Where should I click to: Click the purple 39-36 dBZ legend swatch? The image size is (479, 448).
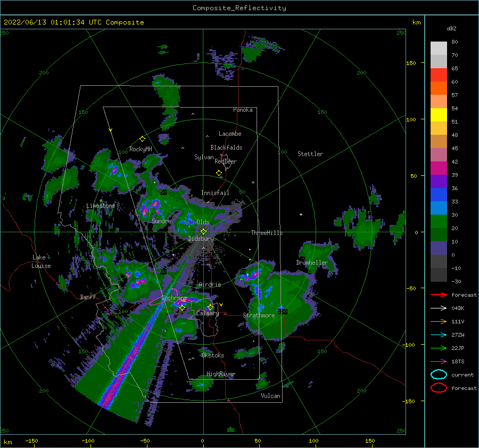tap(439, 181)
